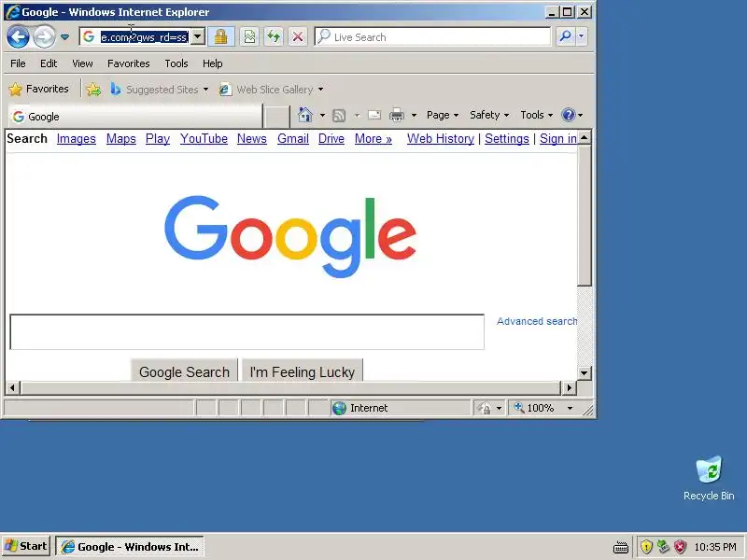
Task: Click Add to Favorites Bar star icon
Action: tap(93, 89)
